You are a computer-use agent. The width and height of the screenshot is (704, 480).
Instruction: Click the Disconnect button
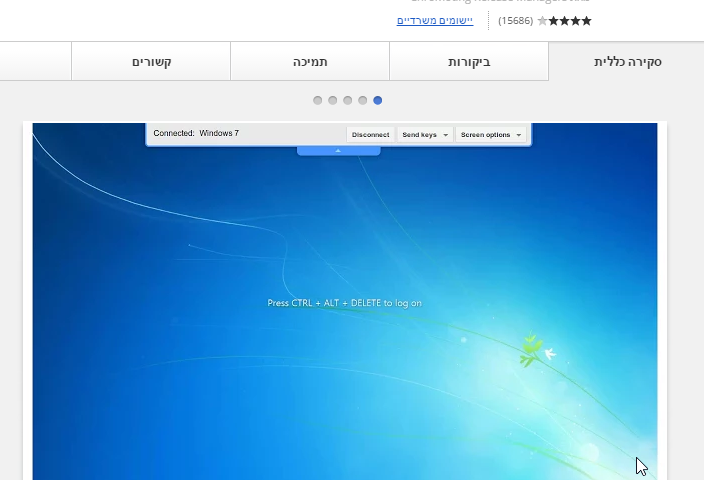(x=370, y=135)
